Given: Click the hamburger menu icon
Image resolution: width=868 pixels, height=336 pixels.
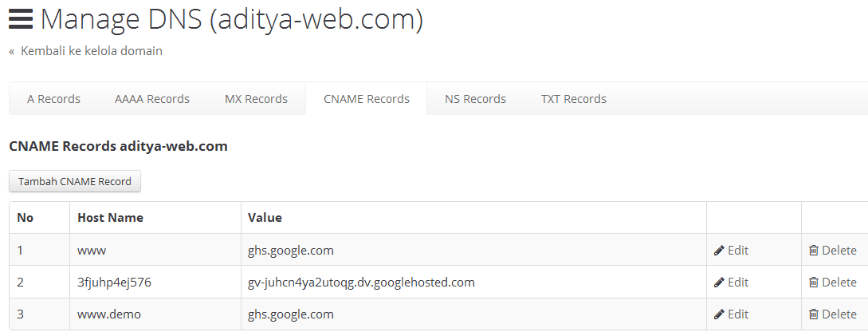Looking at the screenshot, I should tap(21, 19).
